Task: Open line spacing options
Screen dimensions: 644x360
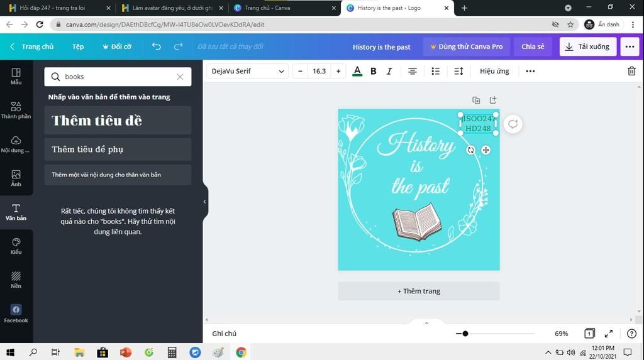Action: click(x=458, y=71)
